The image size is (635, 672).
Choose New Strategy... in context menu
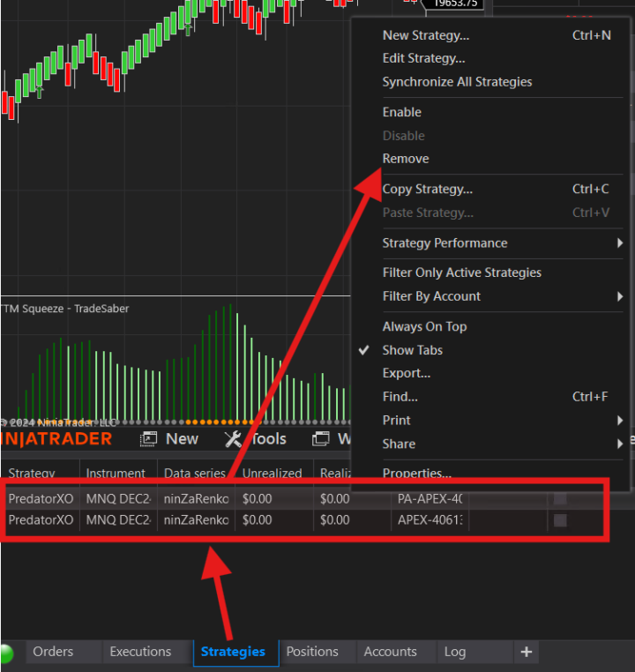point(426,35)
